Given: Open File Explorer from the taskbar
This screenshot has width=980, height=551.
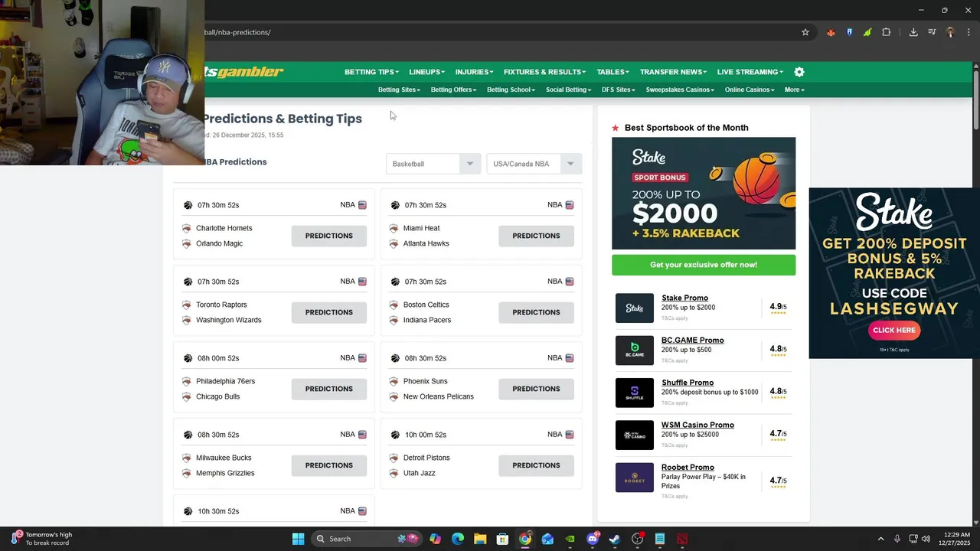Looking at the screenshot, I should (x=480, y=539).
